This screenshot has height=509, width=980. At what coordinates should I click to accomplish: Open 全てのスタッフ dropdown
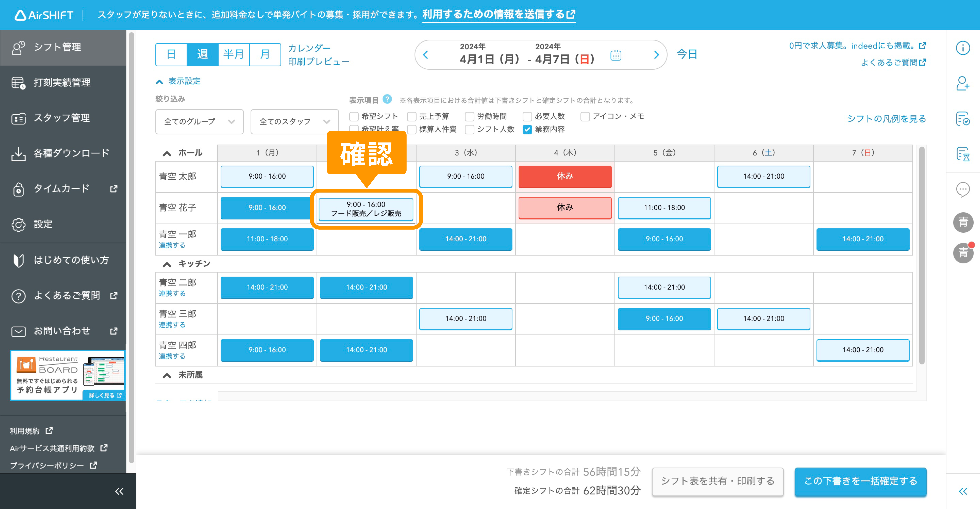point(294,122)
